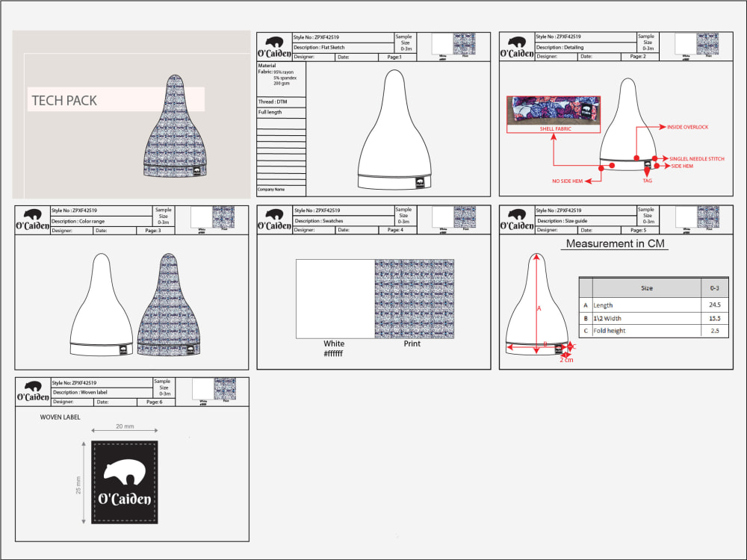The width and height of the screenshot is (747, 560).
Task: Select the white beanie on Color range page
Action: point(102,305)
